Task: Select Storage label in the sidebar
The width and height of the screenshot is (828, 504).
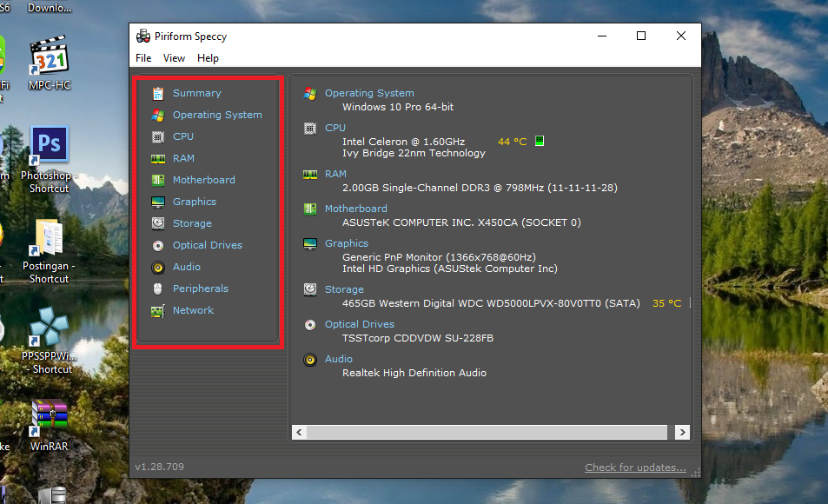Action: tap(192, 223)
